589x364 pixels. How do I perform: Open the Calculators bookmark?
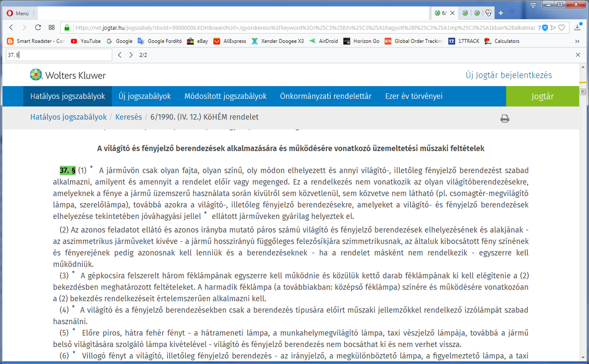502,41
